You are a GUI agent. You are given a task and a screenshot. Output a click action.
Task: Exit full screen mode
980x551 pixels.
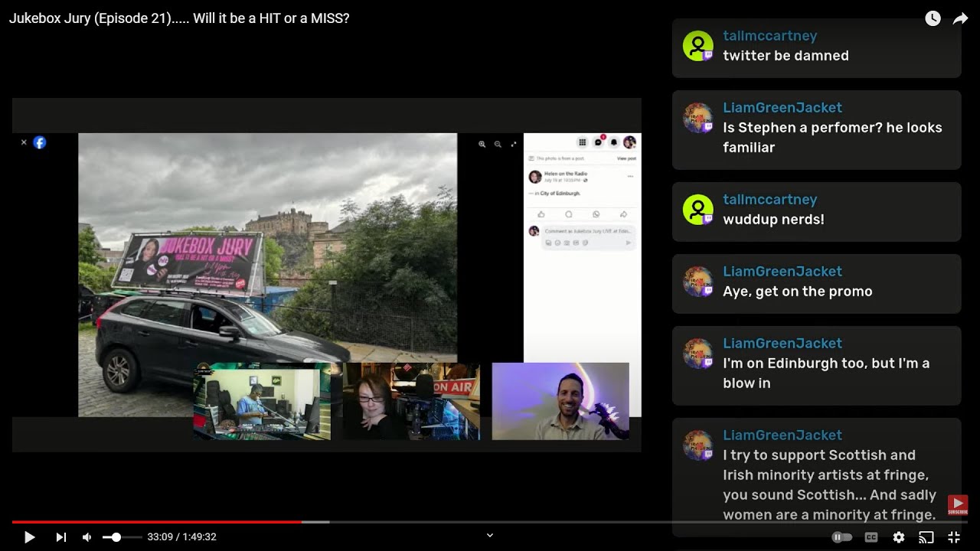(954, 537)
